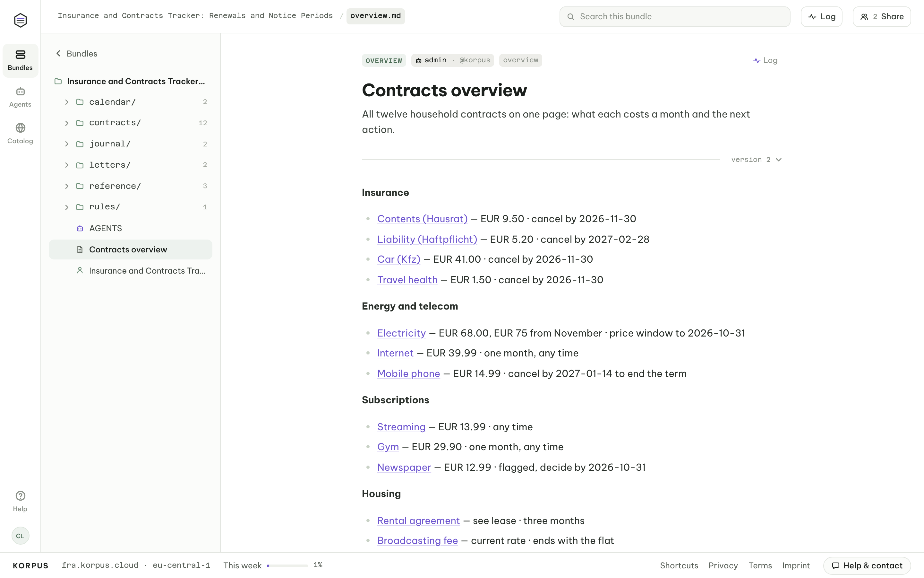Open the Internet contract link

(x=395, y=353)
